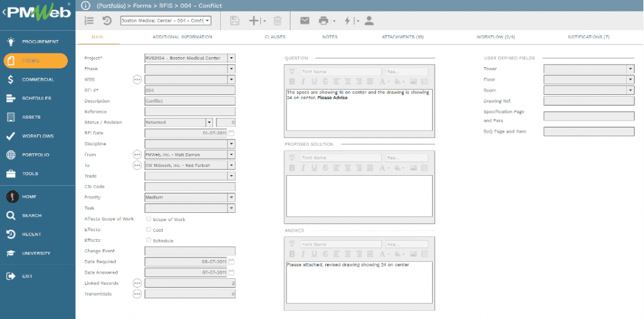This screenshot has width=644, height=319.
Task: Expand the Phase dropdown
Action: 231,69
